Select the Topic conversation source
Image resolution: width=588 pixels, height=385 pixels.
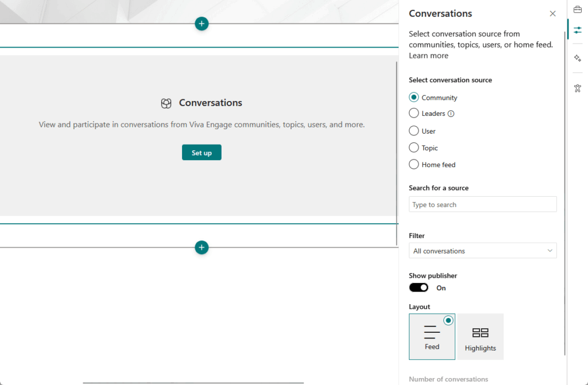click(x=413, y=147)
